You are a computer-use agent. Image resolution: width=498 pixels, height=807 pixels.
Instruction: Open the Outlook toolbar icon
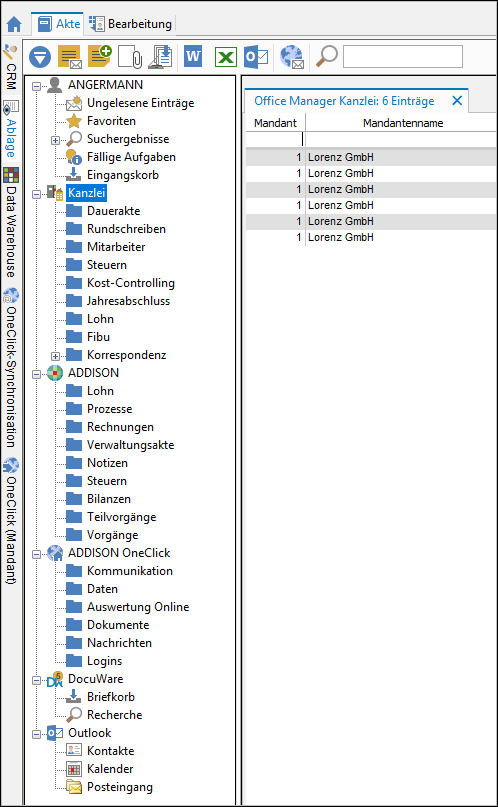tap(256, 56)
